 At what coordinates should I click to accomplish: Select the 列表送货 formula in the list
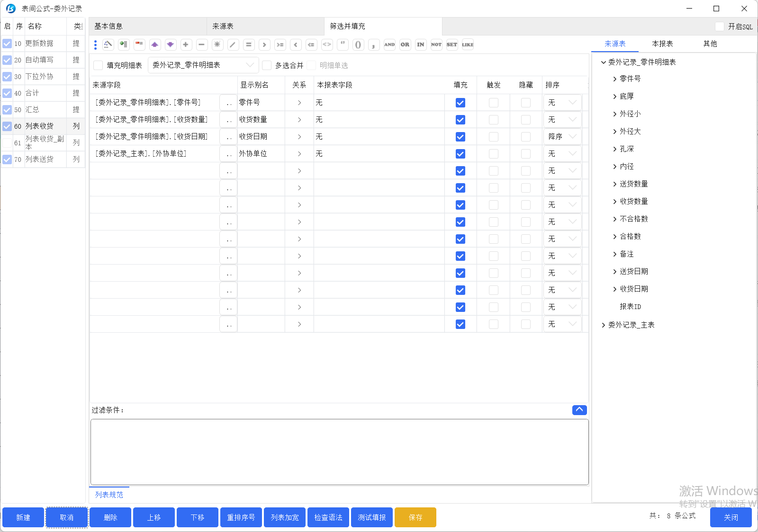pos(40,160)
